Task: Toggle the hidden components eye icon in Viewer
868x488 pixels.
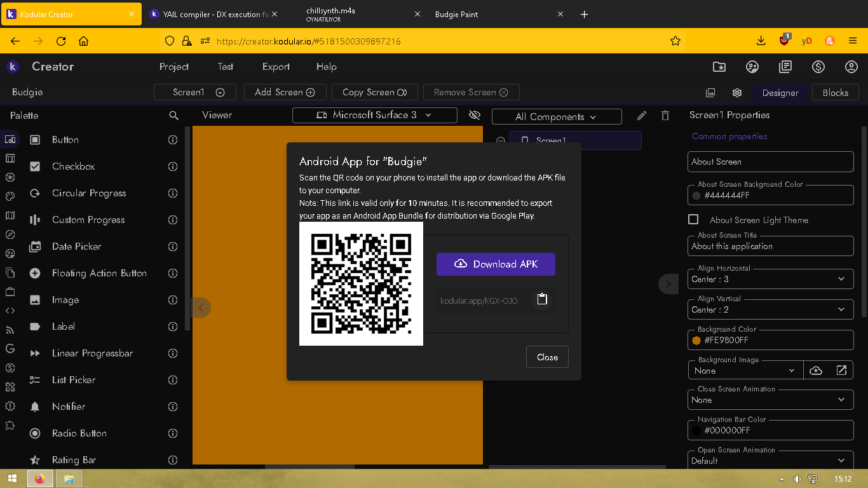Action: (x=474, y=115)
